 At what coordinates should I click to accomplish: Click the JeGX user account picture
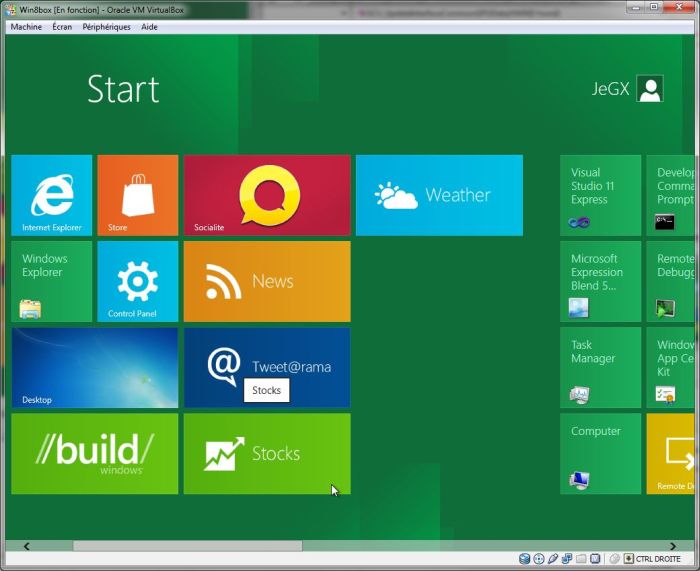pos(650,88)
